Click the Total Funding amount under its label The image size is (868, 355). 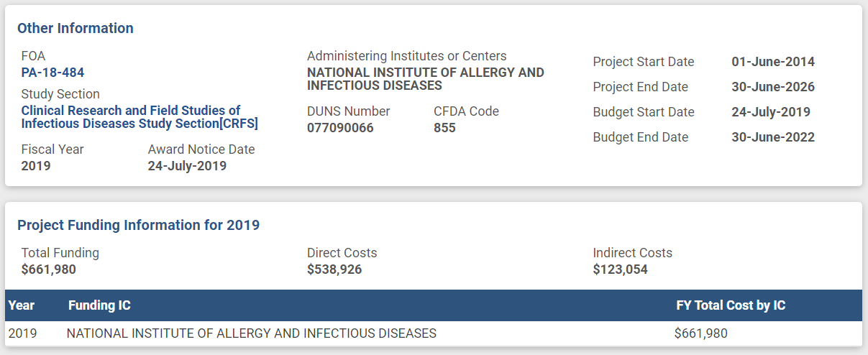[48, 269]
